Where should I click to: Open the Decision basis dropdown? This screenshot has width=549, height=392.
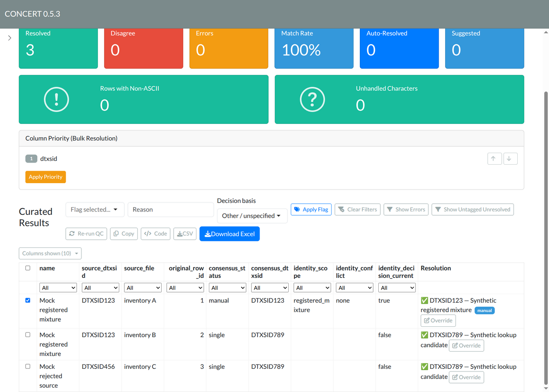252,216
